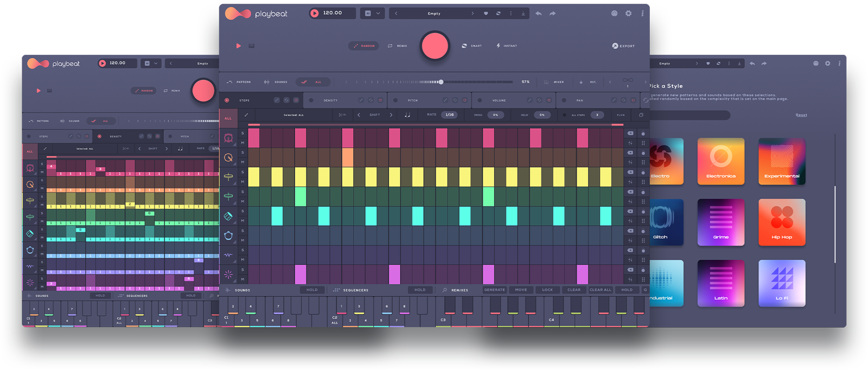Open the Rate 1/16 selector
Viewport: 868px width, 370px height.
point(450,115)
